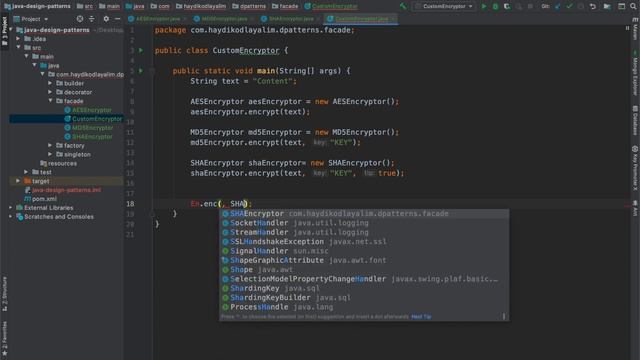Open MD5Encryptor class in project tree
The width and height of the screenshot is (640, 360).
[89, 128]
